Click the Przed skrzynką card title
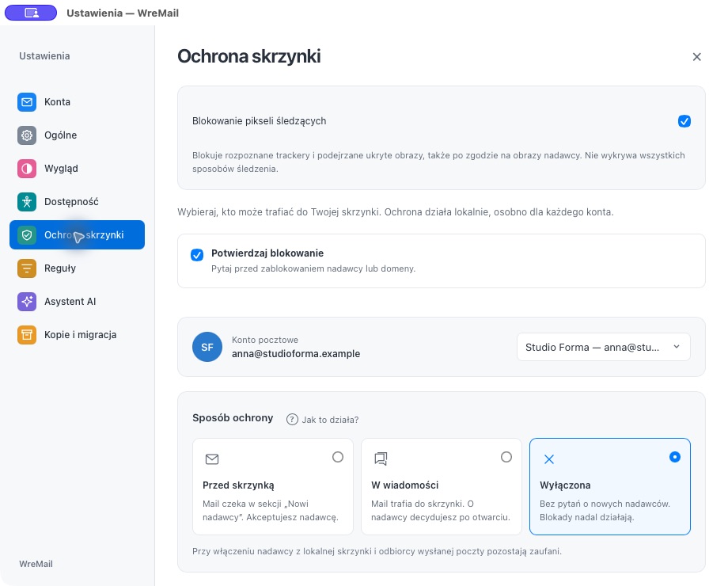Screen dimensions: 728x586 (238, 485)
